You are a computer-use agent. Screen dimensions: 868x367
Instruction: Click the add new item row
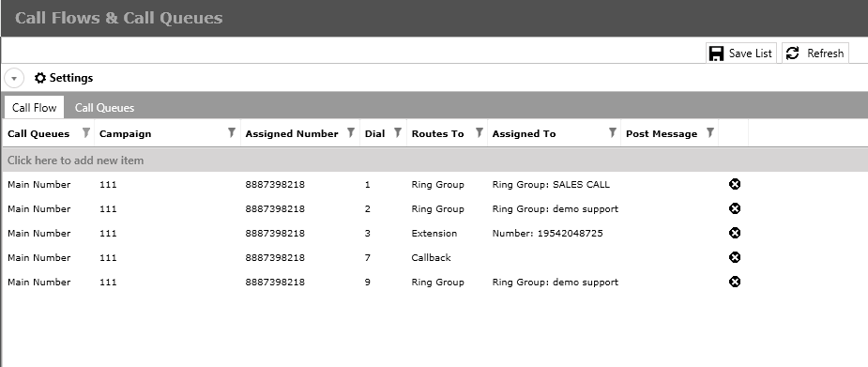pos(434,161)
